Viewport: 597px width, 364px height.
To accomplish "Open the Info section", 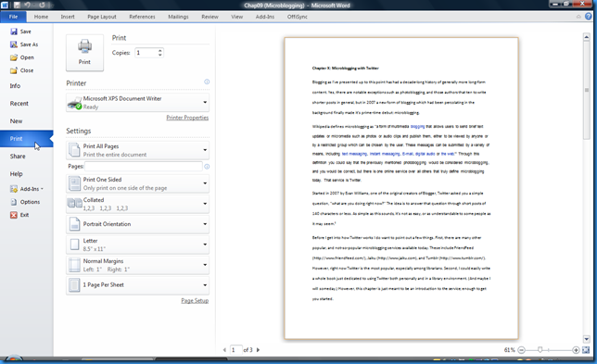I will point(15,86).
